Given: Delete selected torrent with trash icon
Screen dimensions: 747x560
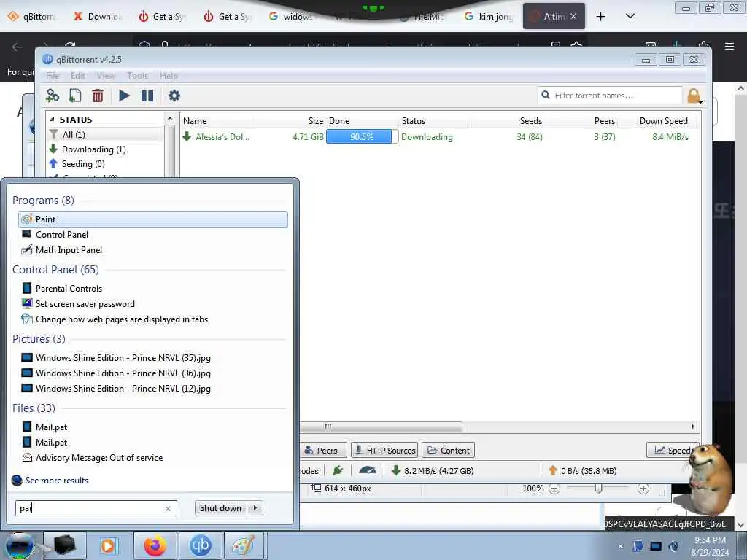Looking at the screenshot, I should pos(98,96).
